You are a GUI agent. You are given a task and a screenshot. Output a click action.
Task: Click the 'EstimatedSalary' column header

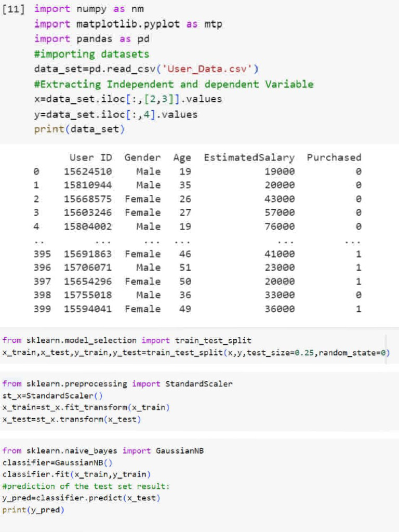pos(249,157)
